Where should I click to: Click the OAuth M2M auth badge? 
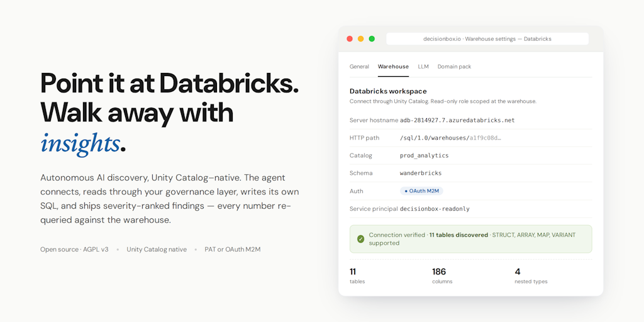click(421, 191)
